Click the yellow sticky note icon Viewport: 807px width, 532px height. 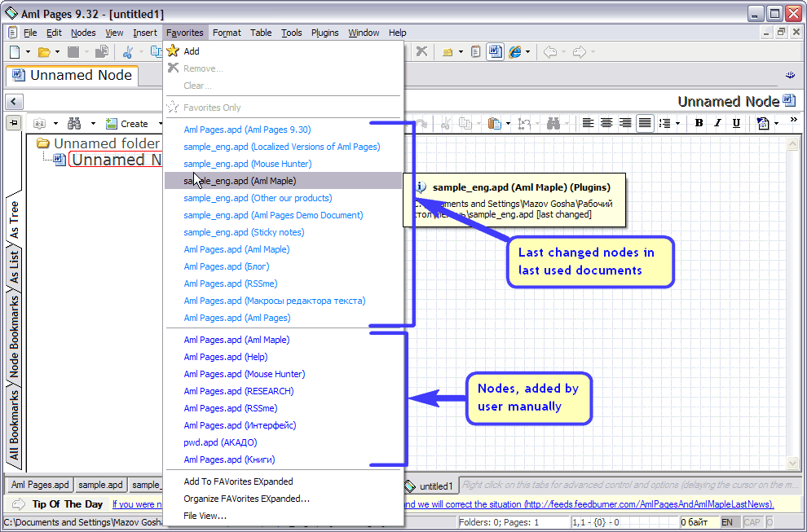tap(448, 52)
